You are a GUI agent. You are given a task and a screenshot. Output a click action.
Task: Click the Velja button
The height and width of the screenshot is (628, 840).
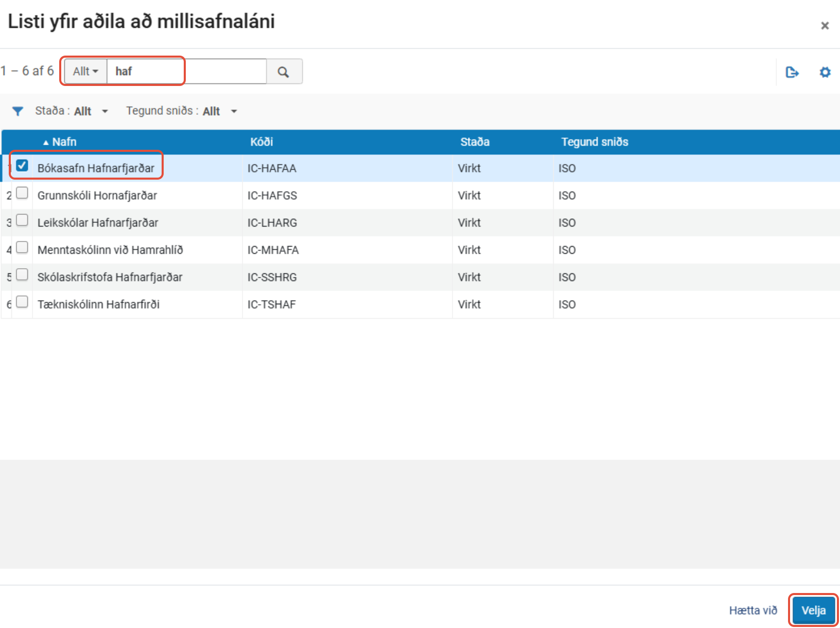tap(813, 610)
